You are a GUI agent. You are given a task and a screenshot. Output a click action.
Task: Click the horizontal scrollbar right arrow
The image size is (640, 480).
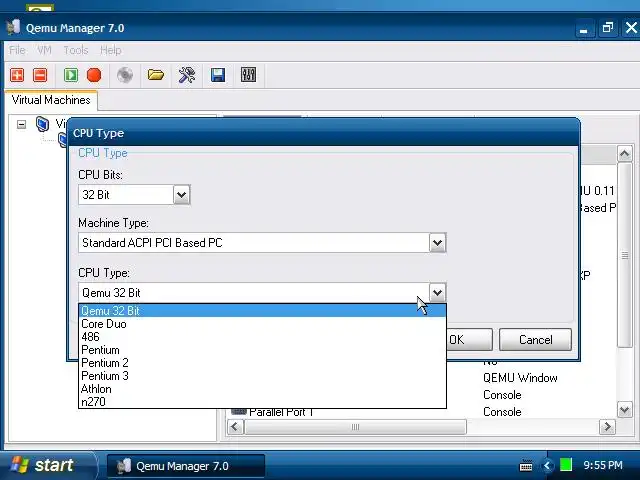click(x=607, y=427)
